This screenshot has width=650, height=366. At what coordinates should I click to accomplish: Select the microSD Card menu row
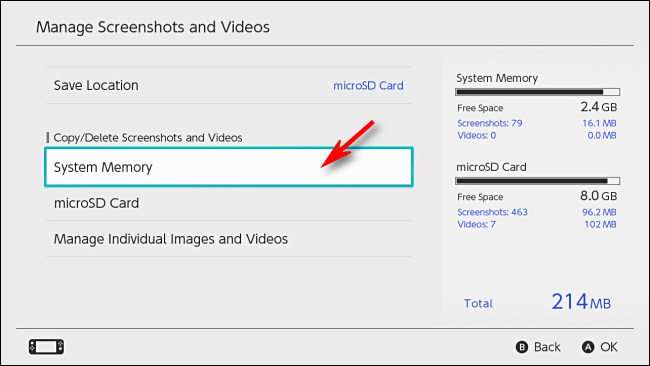(x=229, y=203)
